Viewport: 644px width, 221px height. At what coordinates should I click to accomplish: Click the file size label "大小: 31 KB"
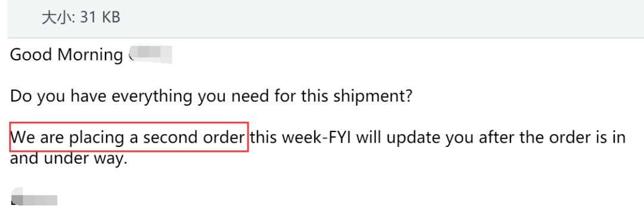(x=81, y=18)
